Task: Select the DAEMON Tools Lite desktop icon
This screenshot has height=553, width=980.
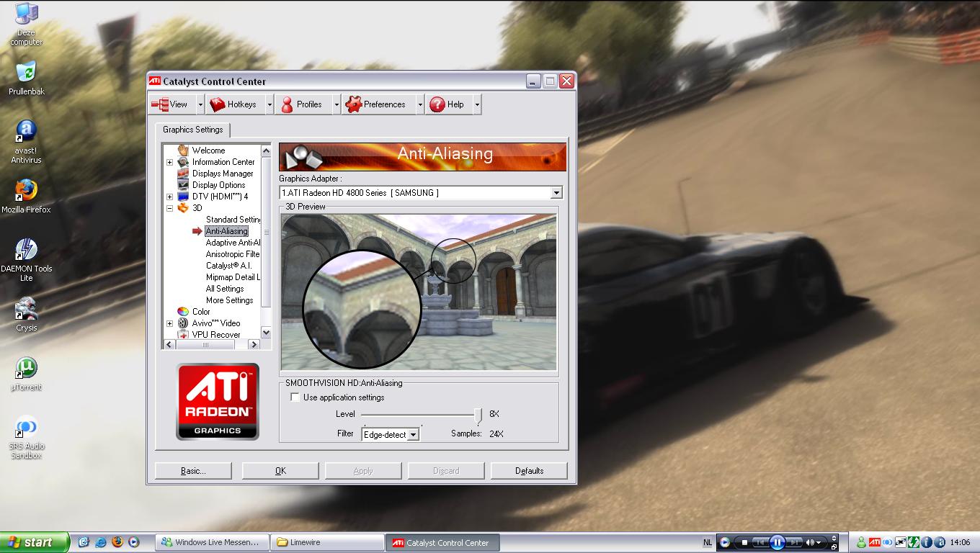Action: 26,260
